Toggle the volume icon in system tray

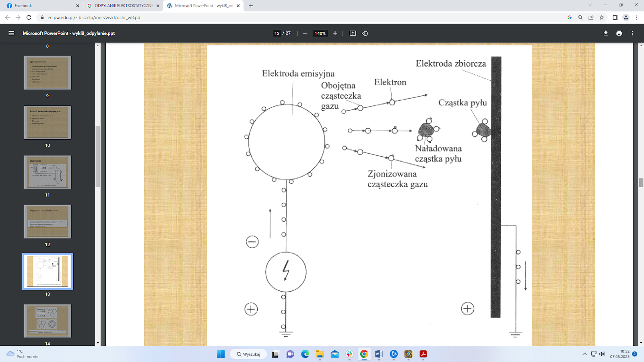pos(602,354)
